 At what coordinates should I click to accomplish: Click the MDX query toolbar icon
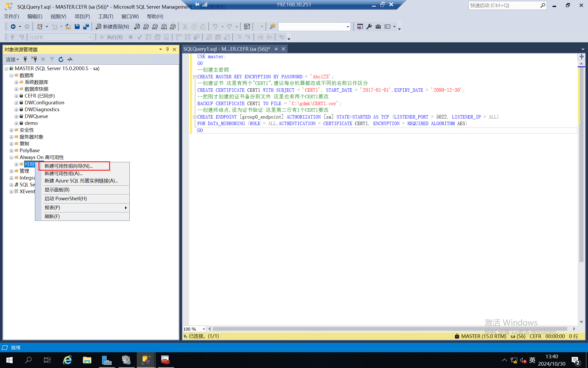146,27
